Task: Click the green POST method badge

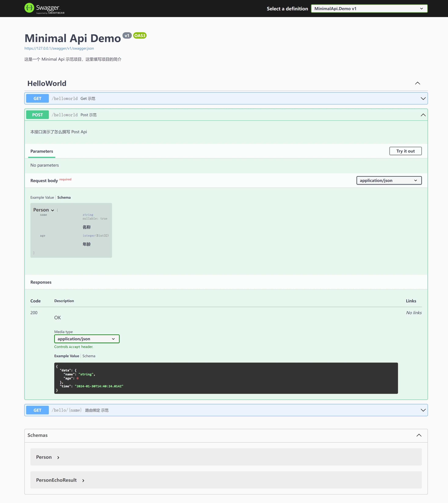Action: point(37,115)
